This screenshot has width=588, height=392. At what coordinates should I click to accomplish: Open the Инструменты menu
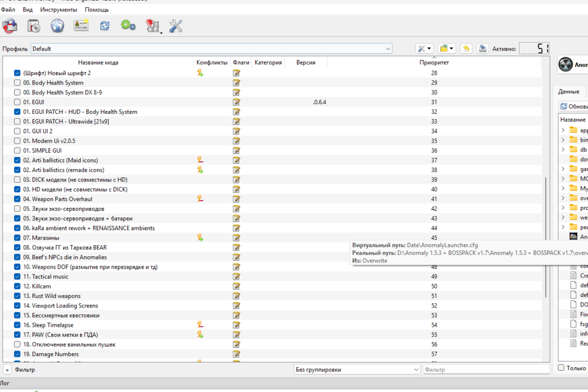58,10
